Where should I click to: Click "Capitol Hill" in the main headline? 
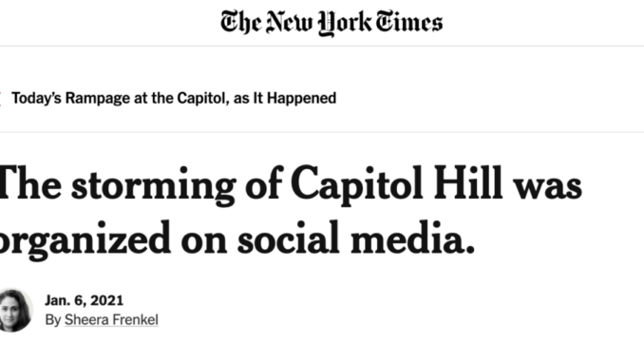[397, 184]
